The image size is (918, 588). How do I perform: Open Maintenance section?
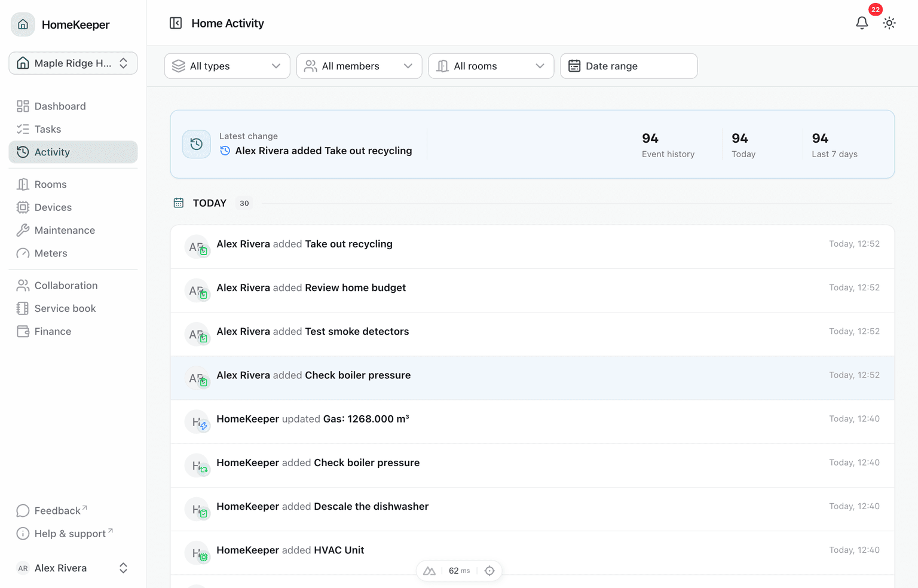coord(73,230)
